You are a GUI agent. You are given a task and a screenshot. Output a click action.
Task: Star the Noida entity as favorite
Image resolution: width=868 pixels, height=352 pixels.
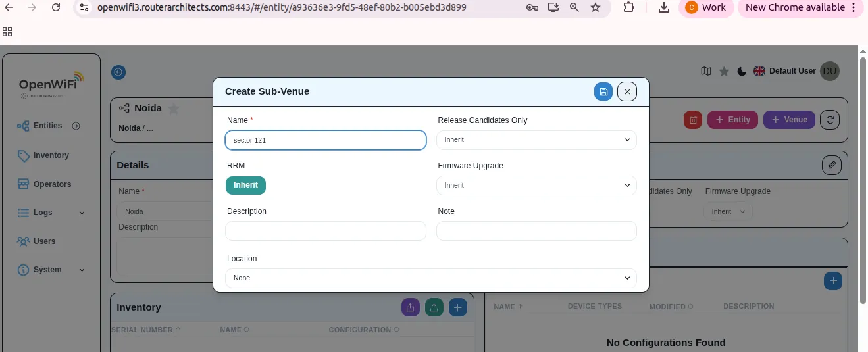pyautogui.click(x=174, y=109)
